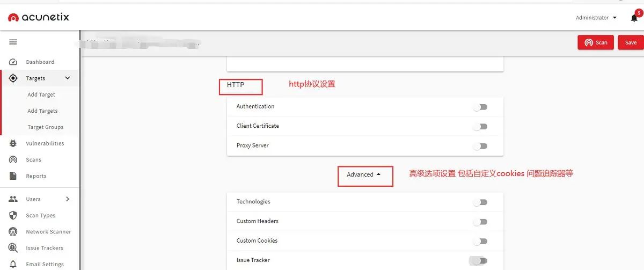The width and height of the screenshot is (644, 270).
Task: Enable the Authentication toggle
Action: pos(480,107)
